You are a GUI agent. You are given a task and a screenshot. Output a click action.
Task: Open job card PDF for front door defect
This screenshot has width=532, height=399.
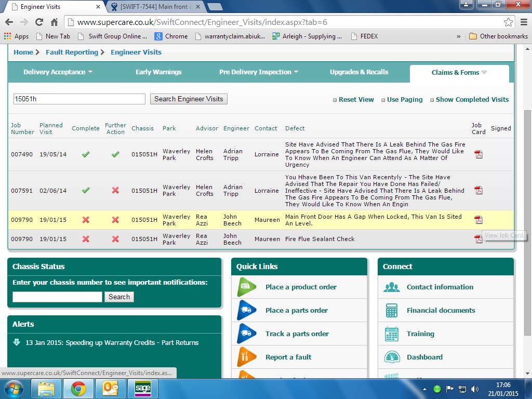coord(478,220)
